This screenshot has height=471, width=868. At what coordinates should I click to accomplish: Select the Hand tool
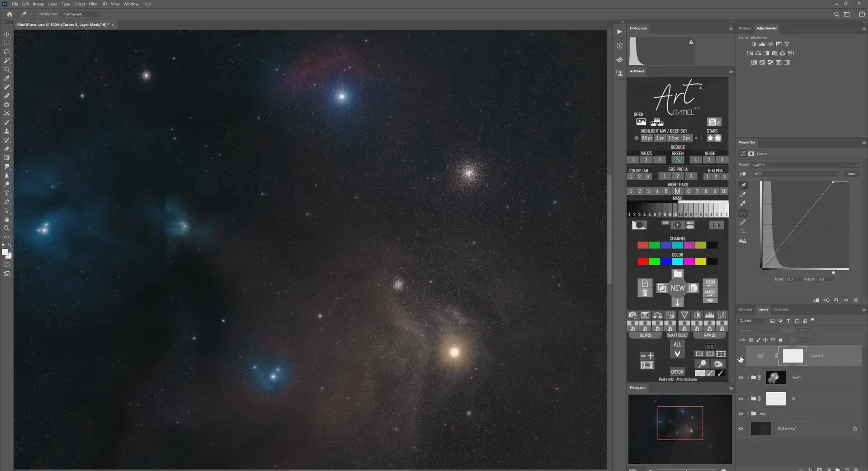pos(7,219)
